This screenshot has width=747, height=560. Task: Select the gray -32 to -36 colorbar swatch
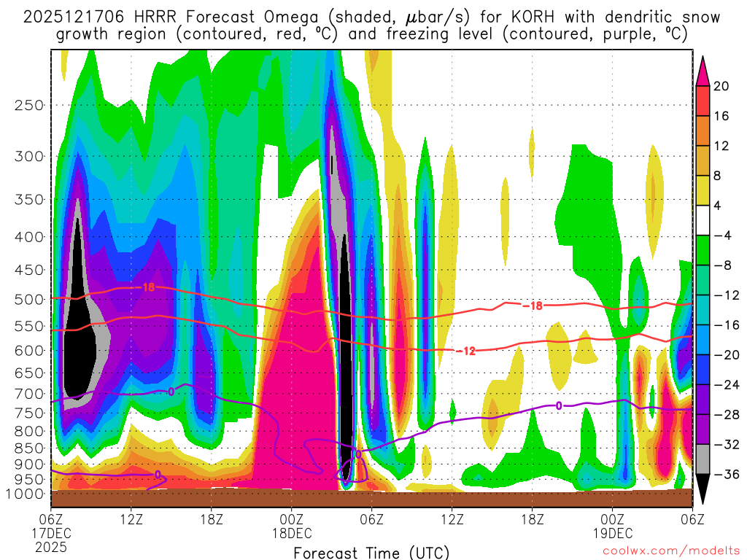coord(703,459)
